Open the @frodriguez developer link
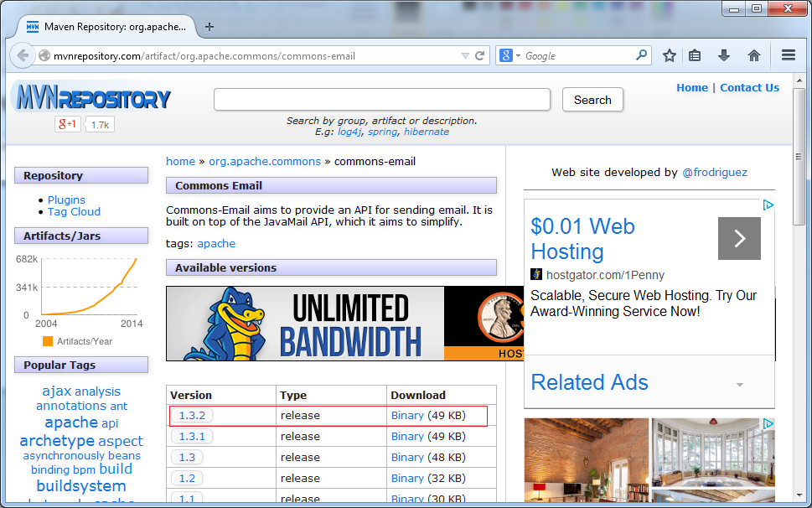 coord(715,173)
